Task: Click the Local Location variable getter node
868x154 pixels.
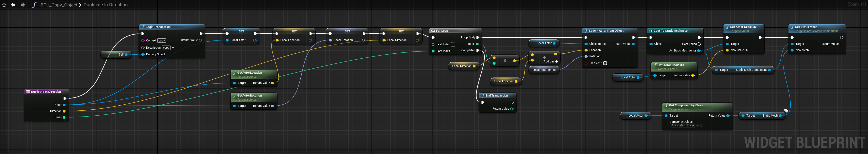Action: pos(506,81)
